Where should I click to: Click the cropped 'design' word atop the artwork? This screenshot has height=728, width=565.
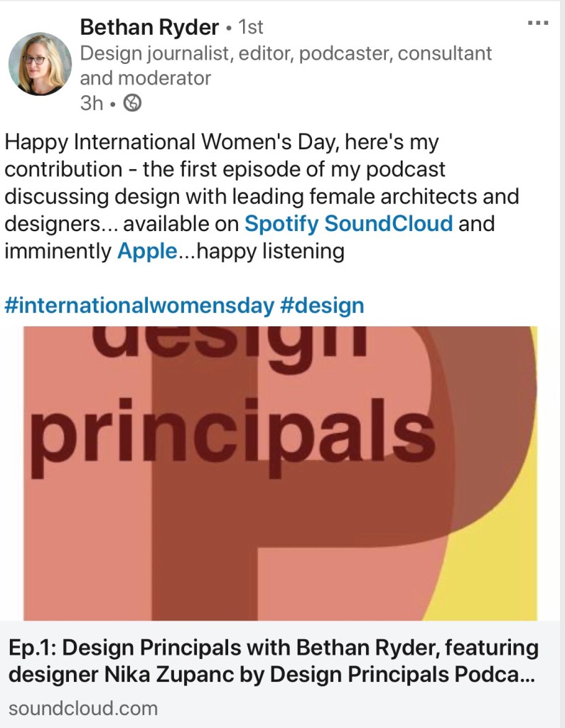pyautogui.click(x=230, y=343)
